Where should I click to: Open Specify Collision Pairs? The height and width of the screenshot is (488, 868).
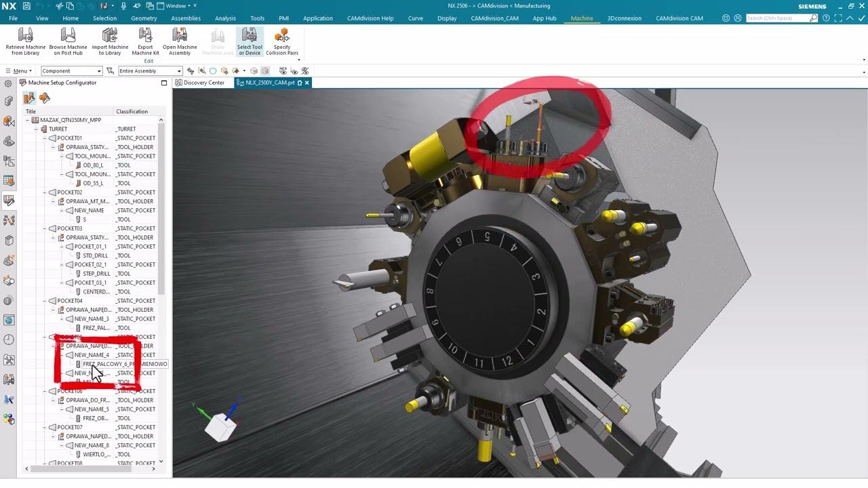(282, 42)
